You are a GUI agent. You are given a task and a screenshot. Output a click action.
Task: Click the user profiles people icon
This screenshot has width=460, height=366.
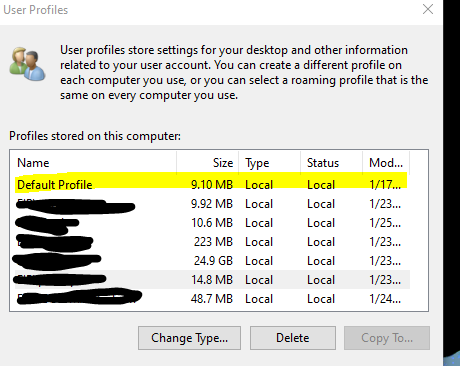(27, 64)
